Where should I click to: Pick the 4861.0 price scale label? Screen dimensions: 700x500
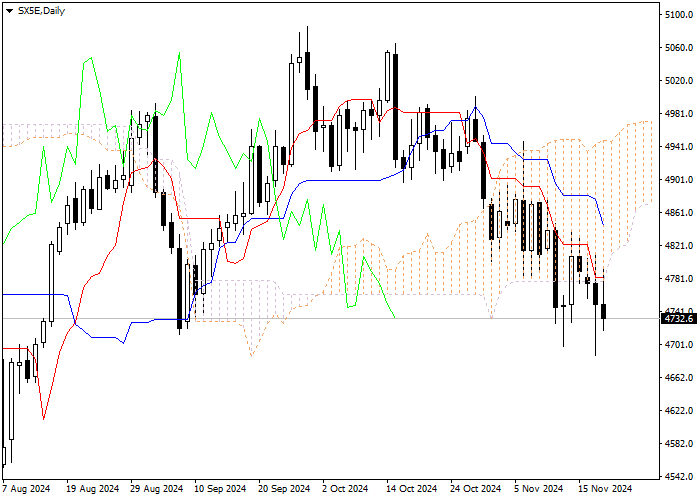pyautogui.click(x=679, y=213)
